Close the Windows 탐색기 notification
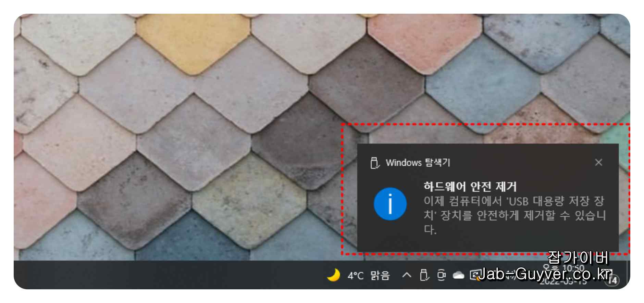 click(x=598, y=162)
